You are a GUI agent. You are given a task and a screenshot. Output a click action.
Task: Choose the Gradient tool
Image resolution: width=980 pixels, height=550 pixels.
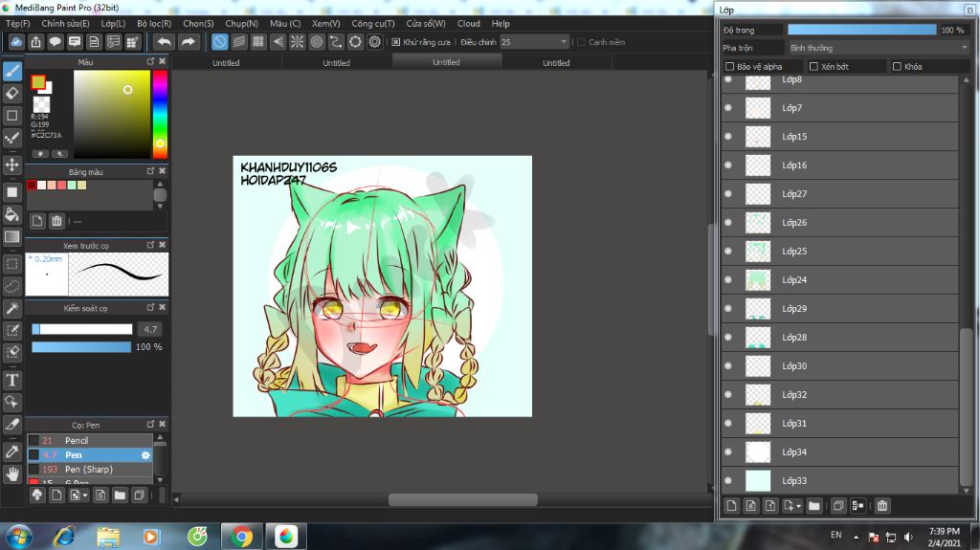[x=11, y=237]
